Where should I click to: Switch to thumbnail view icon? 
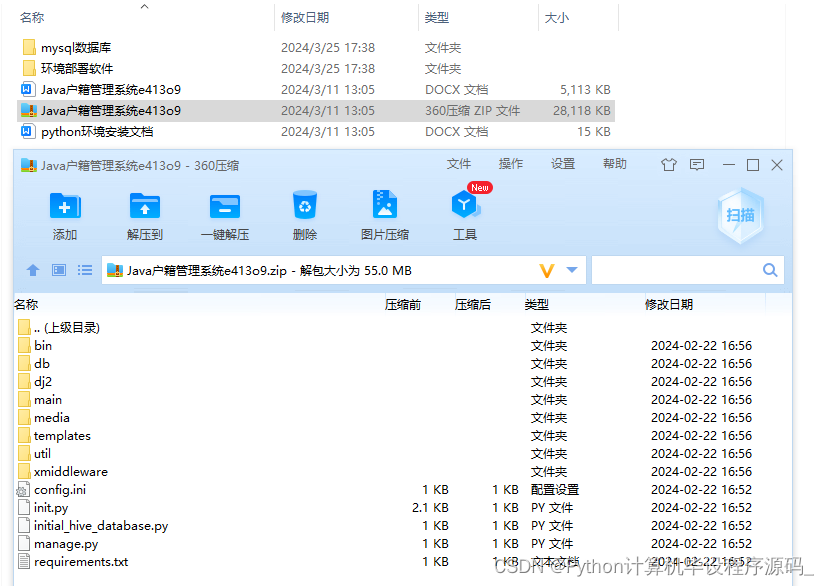pyautogui.click(x=58, y=270)
